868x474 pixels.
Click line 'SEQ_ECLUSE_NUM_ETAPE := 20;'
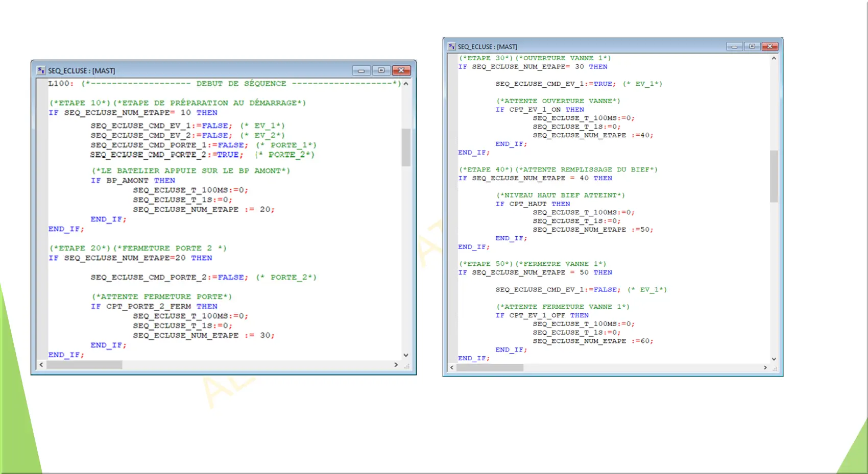(204, 210)
